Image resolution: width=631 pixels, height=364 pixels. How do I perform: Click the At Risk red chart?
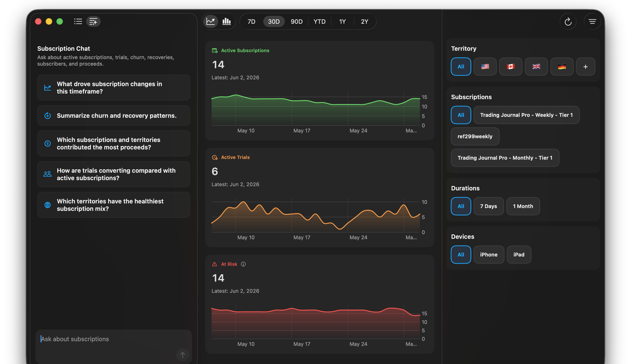[315, 323]
